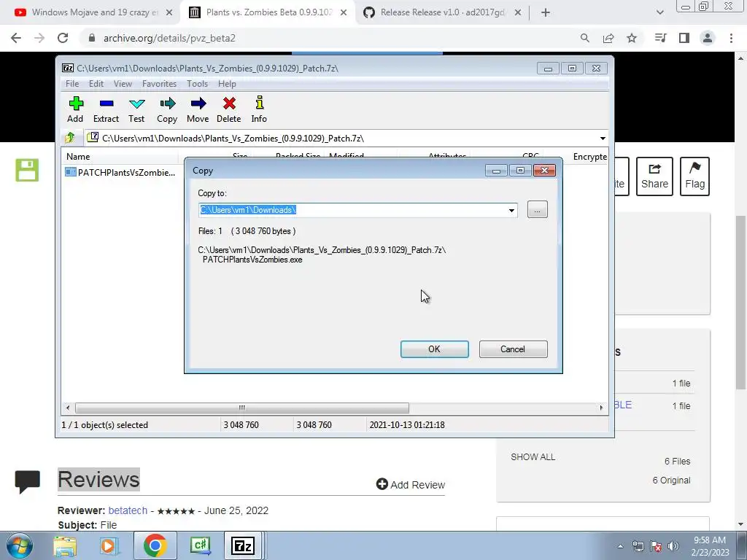Click the horizontal scrollbar in 7-Zip file list

pyautogui.click(x=242, y=408)
